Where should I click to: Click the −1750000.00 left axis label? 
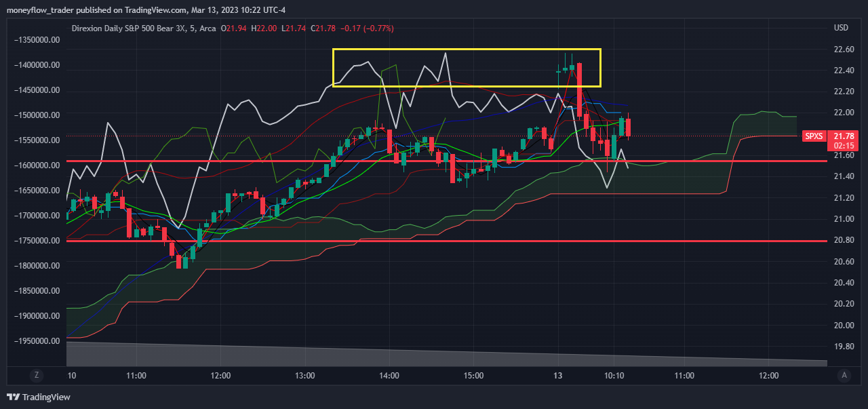pyautogui.click(x=37, y=241)
